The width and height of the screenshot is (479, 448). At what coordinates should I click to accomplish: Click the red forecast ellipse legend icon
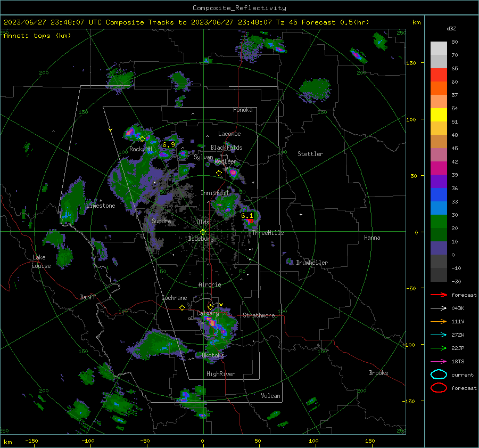coord(439,388)
